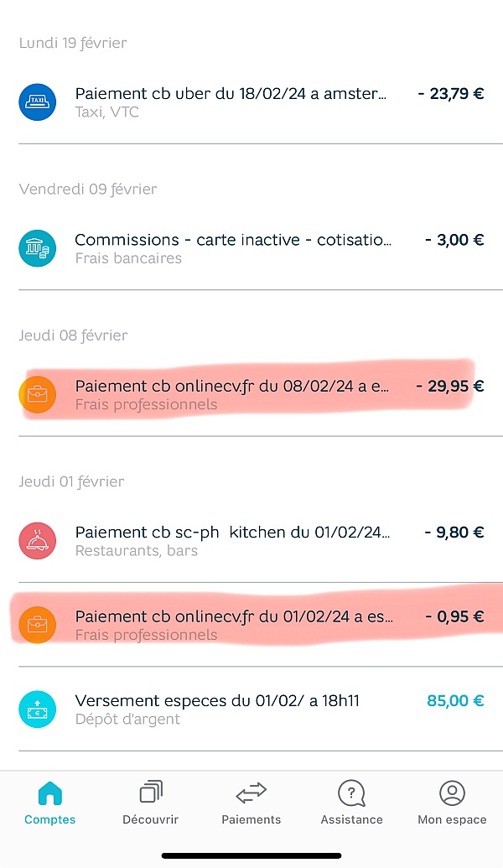Tap the briefcase icon for 0,95 € payment
Screen dimensions: 503x868
point(38,625)
